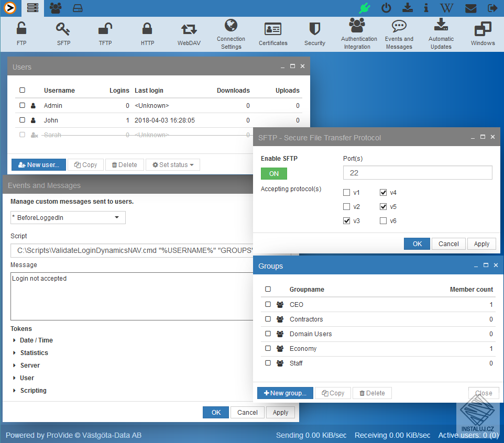The width and height of the screenshot is (504, 443).
Task: Check the John user checkbox
Action: tap(22, 120)
